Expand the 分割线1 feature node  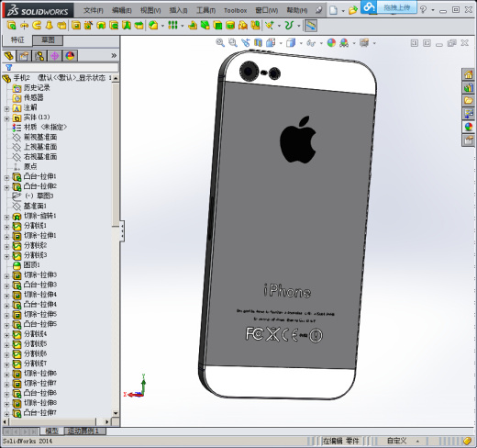pos(6,227)
